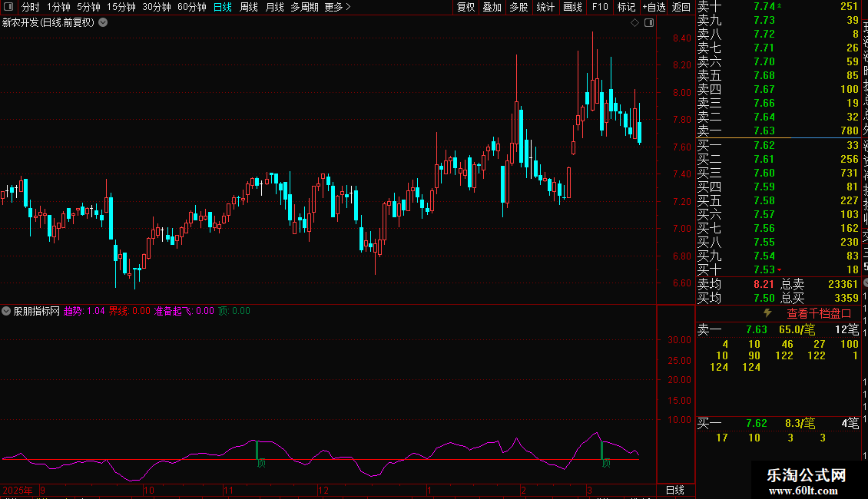Select the 趋势: 1.04 indicator value
The width and height of the screenshot is (868, 499).
84,311
